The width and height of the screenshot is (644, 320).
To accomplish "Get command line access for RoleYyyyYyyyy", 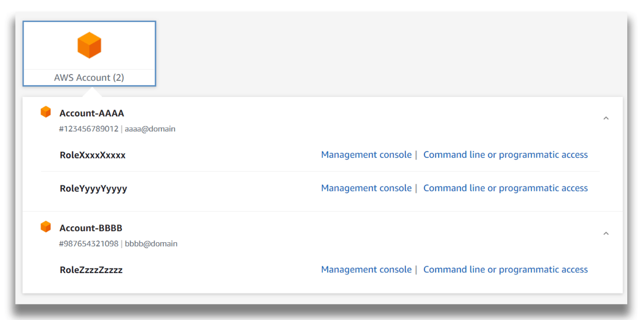I will [x=506, y=188].
